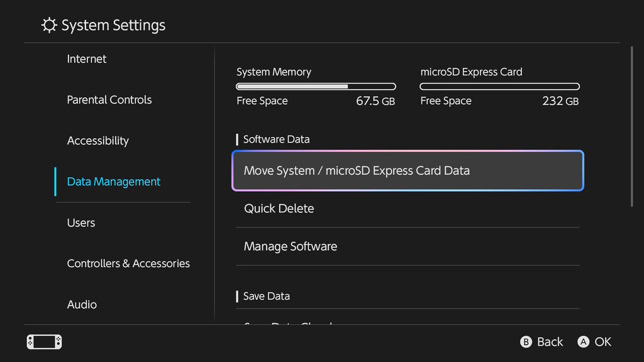Viewport: 644px width, 362px height.
Task: Click the console icon in bottom-left corner
Action: pyautogui.click(x=44, y=342)
